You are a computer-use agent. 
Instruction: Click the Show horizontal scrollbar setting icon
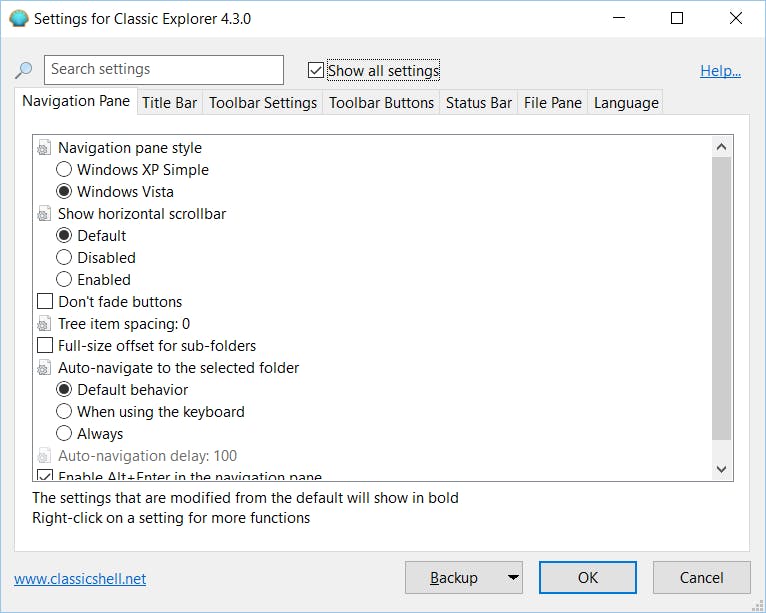point(44,214)
